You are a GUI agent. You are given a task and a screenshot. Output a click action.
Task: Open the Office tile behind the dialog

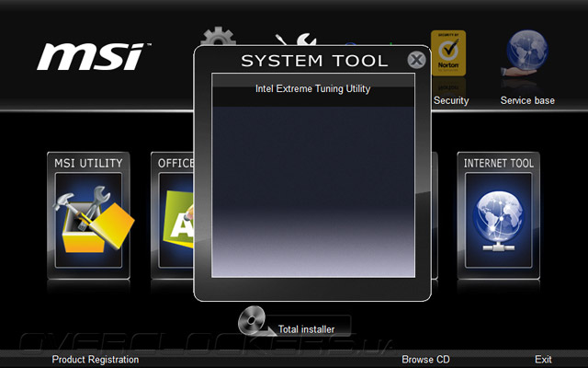(x=172, y=215)
